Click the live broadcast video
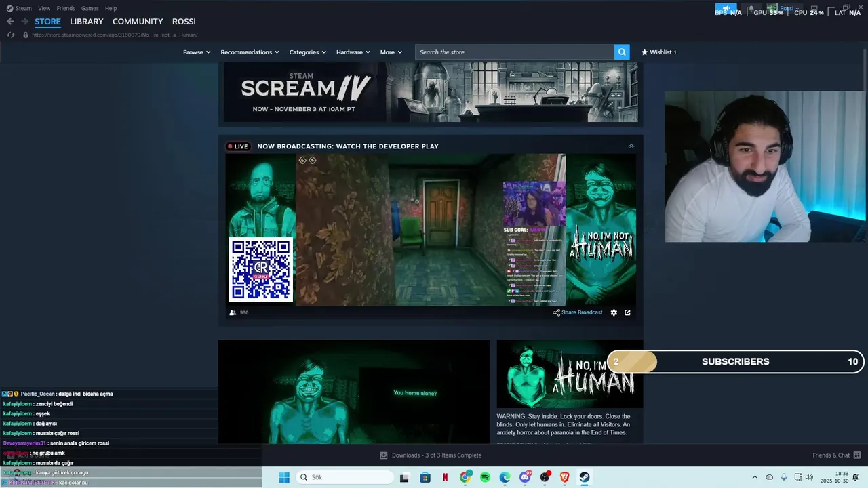This screenshot has height=488, width=868. pyautogui.click(x=431, y=230)
